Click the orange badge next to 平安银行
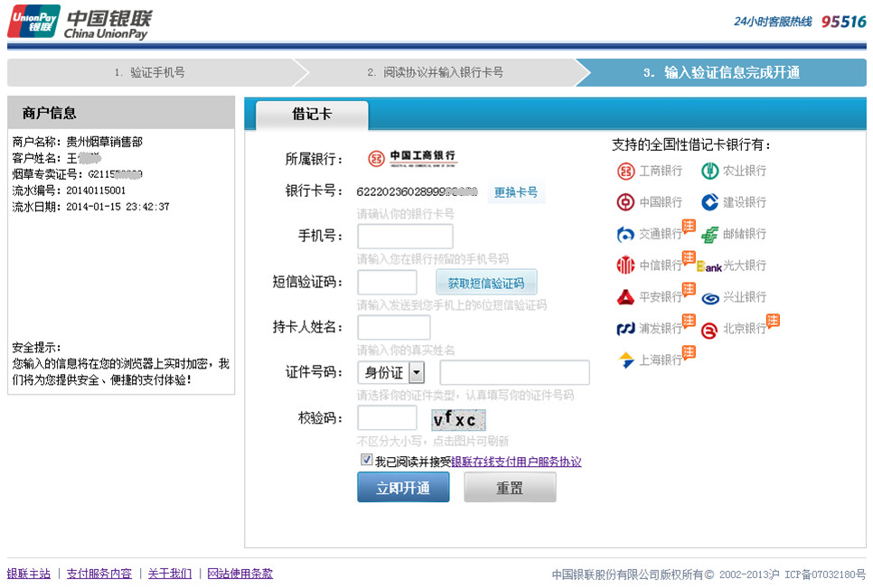The image size is (873, 588). pyautogui.click(x=689, y=289)
